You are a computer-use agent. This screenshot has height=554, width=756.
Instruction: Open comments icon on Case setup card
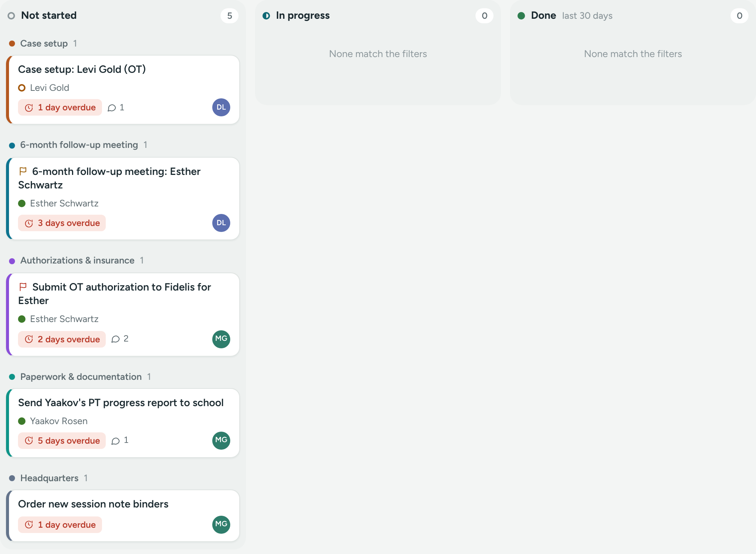[x=112, y=108]
